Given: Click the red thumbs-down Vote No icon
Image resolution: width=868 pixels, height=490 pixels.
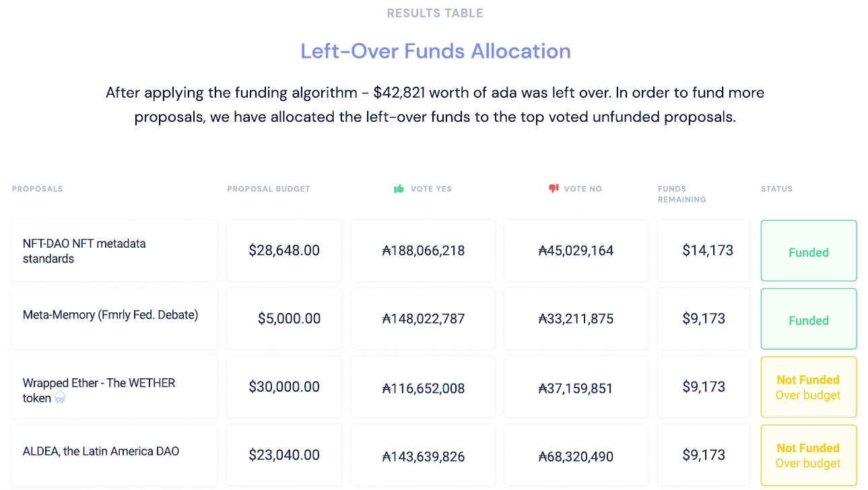Looking at the screenshot, I should click(554, 189).
